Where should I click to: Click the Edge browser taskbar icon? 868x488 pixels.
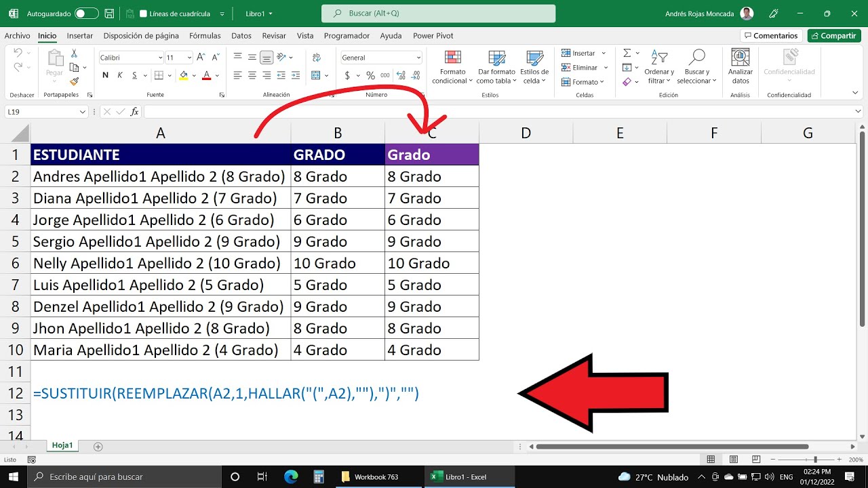[291, 476]
